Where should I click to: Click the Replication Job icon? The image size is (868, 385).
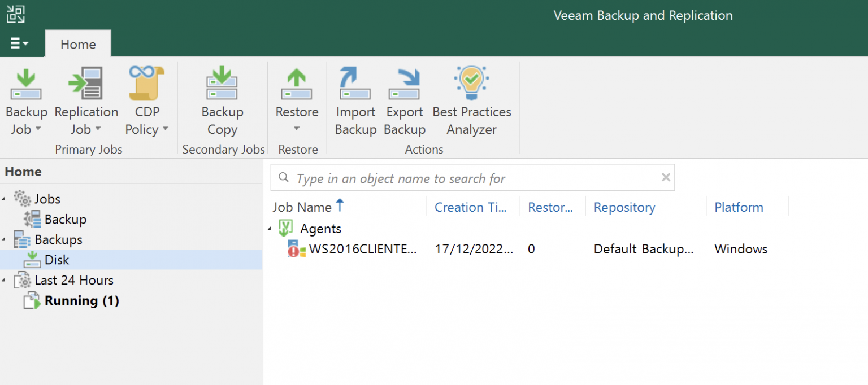click(86, 85)
